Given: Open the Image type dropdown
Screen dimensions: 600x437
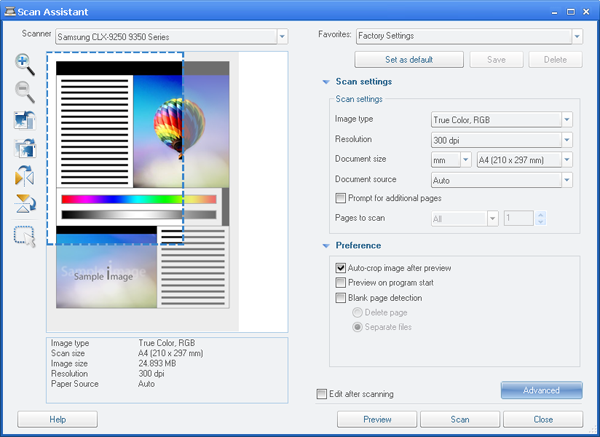Looking at the screenshot, I should 567,119.
